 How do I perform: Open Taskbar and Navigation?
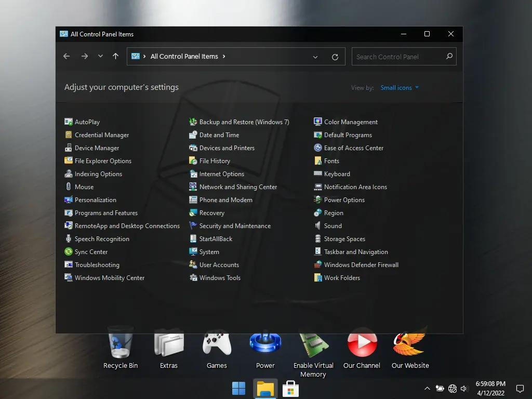coord(351,252)
